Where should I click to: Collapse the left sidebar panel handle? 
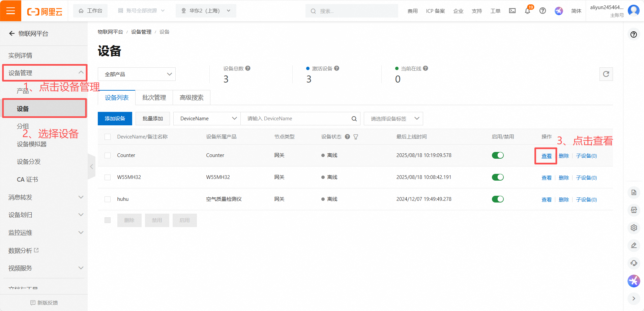coord(91,166)
